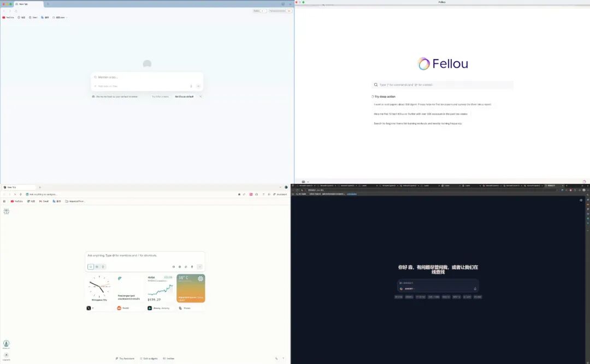Select the Labs mode toggle in Perplexity box

[x=103, y=267]
